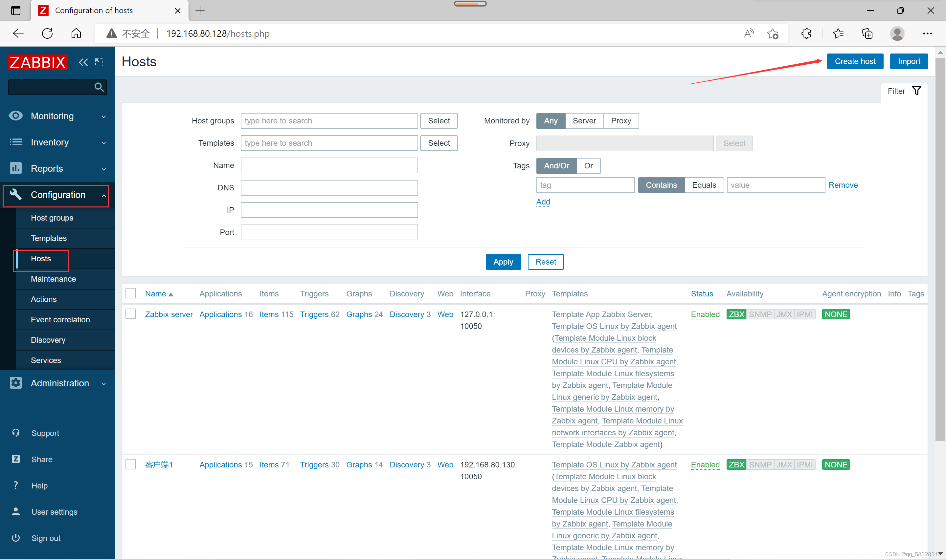Screen dimensions: 946x560
Task: Collapse the Zabbix sidebar with double-chevron icon
Action: [83, 62]
